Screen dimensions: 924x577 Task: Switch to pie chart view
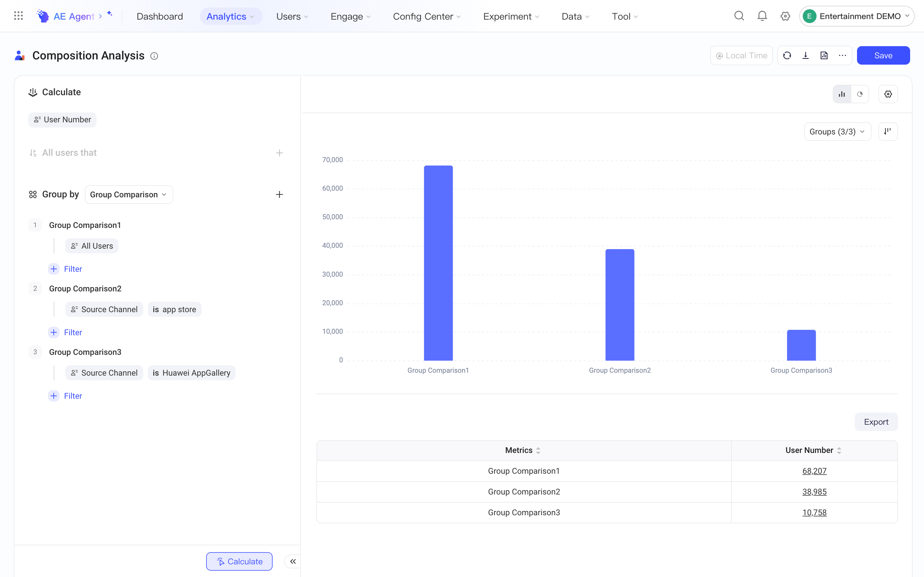point(860,94)
